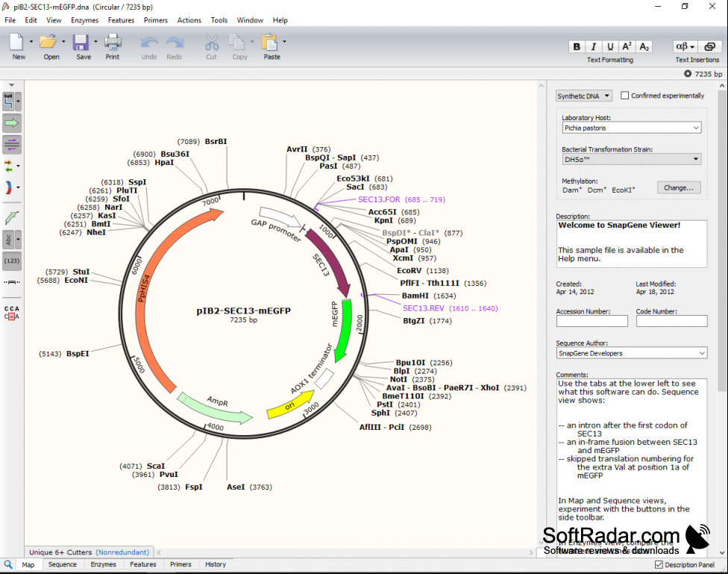
Task: Switch to the History tab
Action: click(216, 564)
